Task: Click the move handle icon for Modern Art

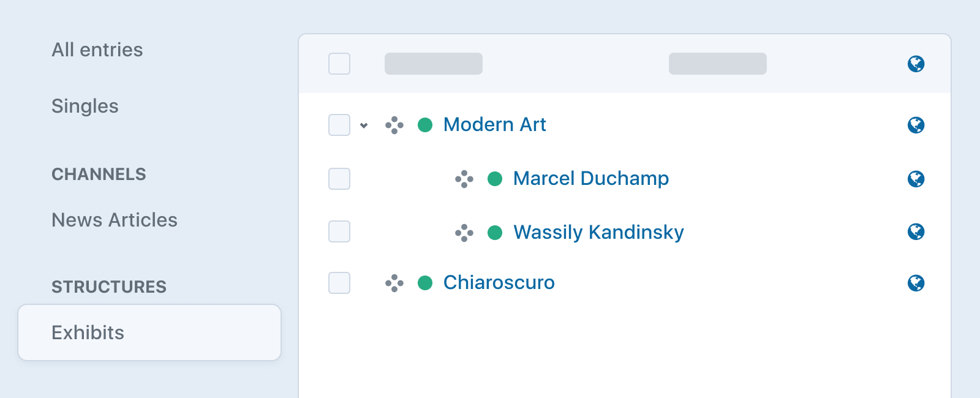Action: click(394, 126)
